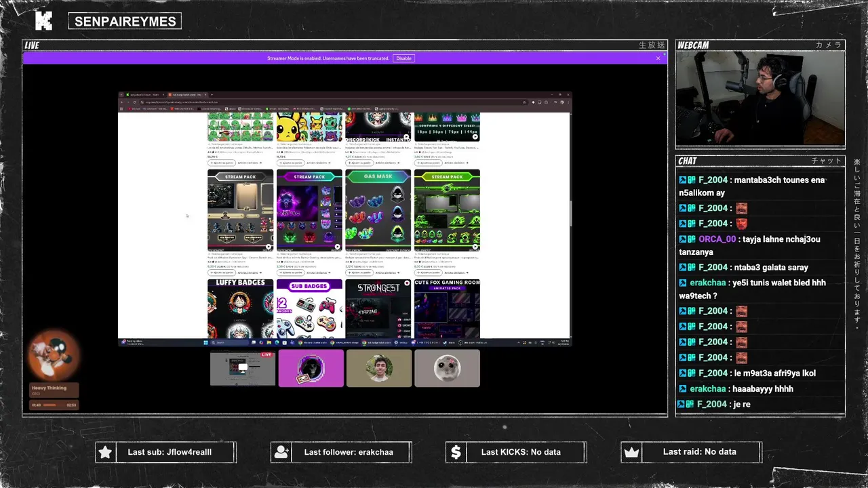Click the Heavy Thinking song title
This screenshot has height=488, width=868.
point(49,388)
